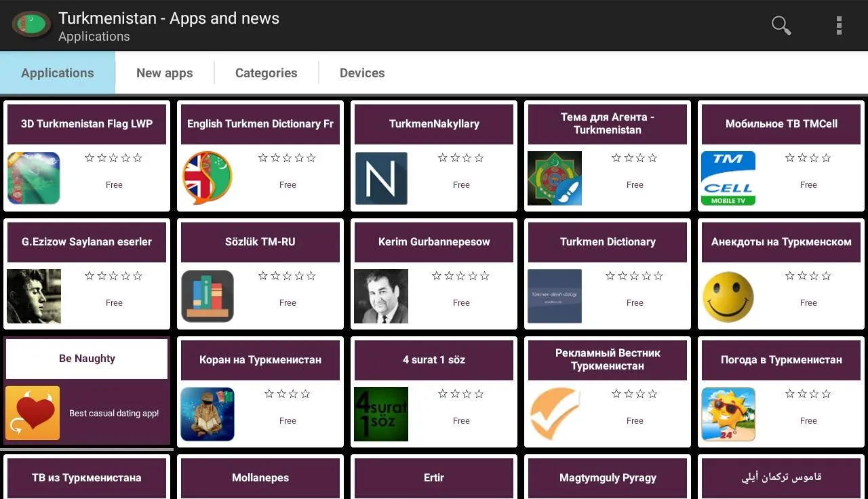This screenshot has height=499, width=868.
Task: Tap the Turkmenistan flag app logo
Action: pos(31,25)
